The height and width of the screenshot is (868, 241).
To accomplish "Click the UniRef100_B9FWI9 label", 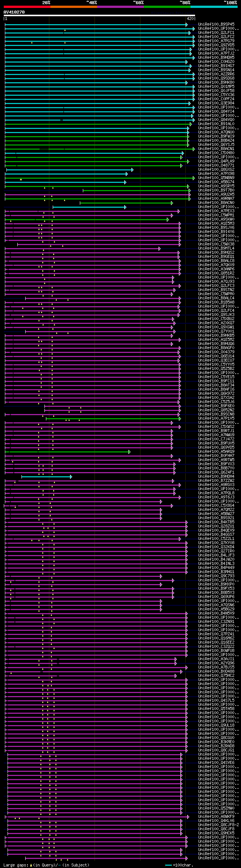I will [217, 136].
